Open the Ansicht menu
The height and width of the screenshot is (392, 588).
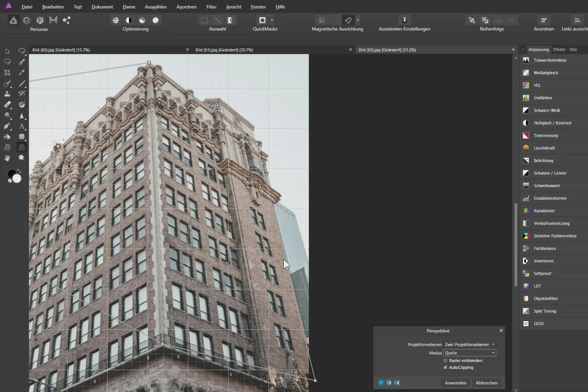tap(233, 7)
